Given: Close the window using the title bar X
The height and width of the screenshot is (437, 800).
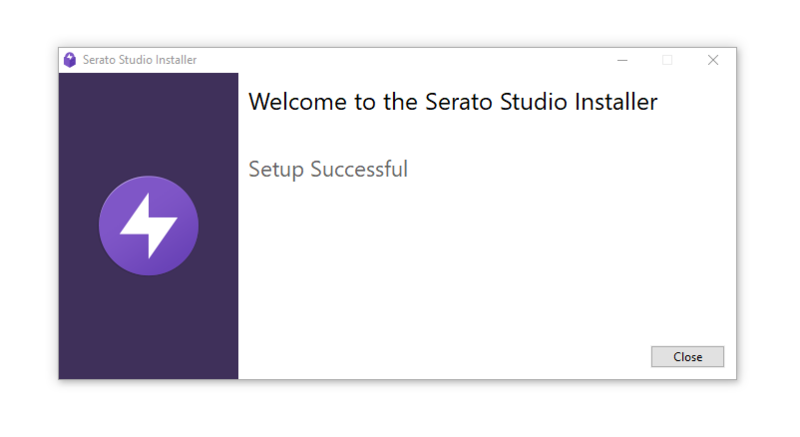Looking at the screenshot, I should (x=713, y=60).
